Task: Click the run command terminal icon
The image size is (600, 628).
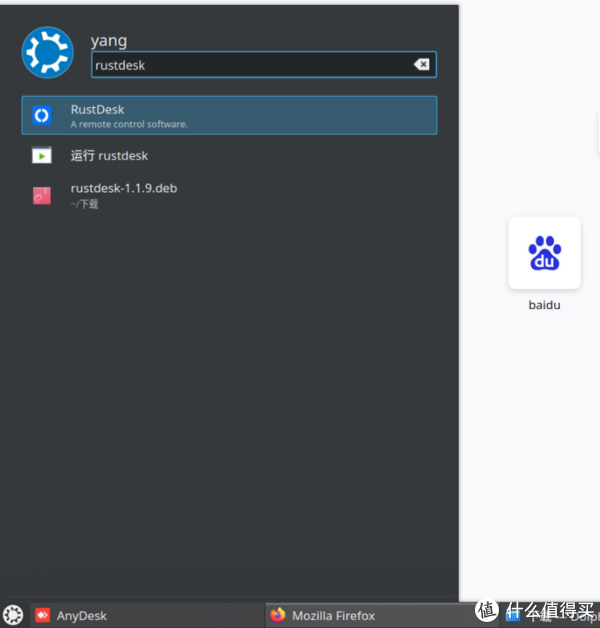Action: pyautogui.click(x=42, y=155)
